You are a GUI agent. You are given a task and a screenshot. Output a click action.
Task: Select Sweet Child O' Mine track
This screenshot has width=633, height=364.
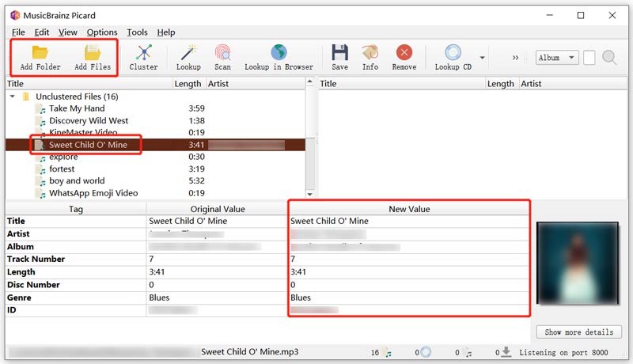point(88,145)
